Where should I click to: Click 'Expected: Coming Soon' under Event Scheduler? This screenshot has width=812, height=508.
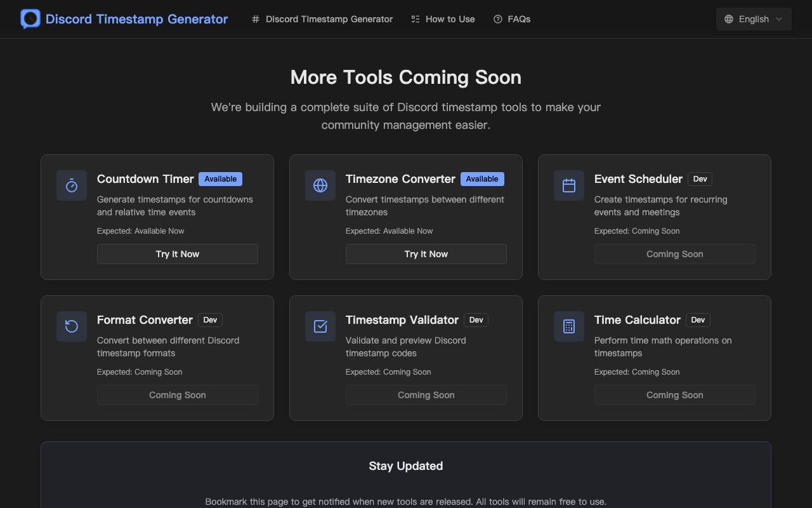[x=637, y=231]
